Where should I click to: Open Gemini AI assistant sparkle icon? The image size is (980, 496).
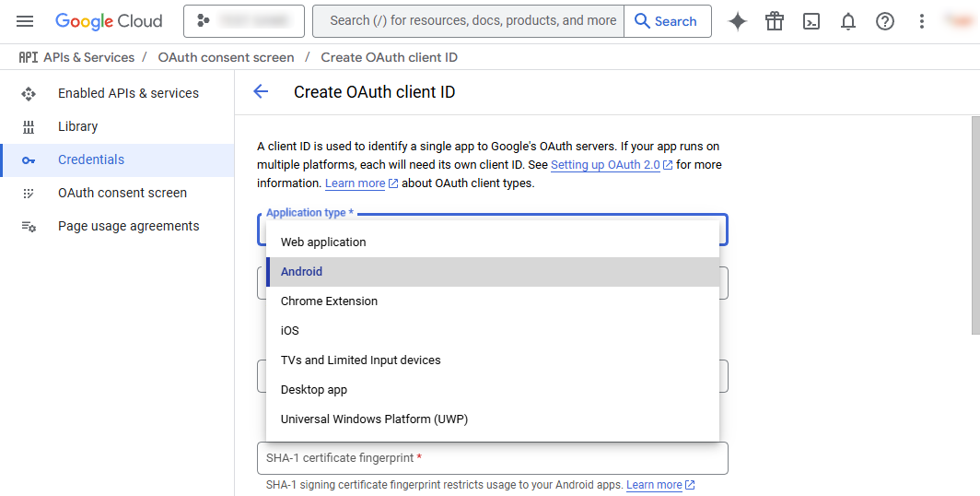click(738, 21)
